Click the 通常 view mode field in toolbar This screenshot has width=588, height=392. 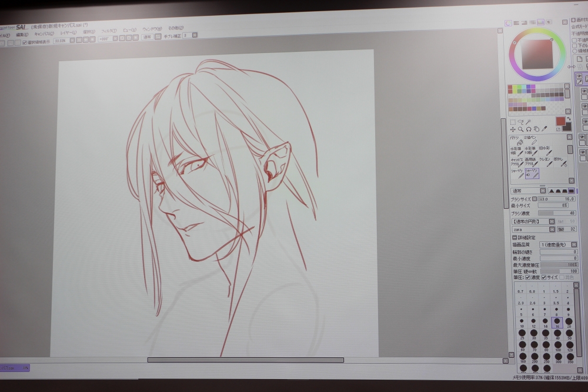click(x=147, y=37)
